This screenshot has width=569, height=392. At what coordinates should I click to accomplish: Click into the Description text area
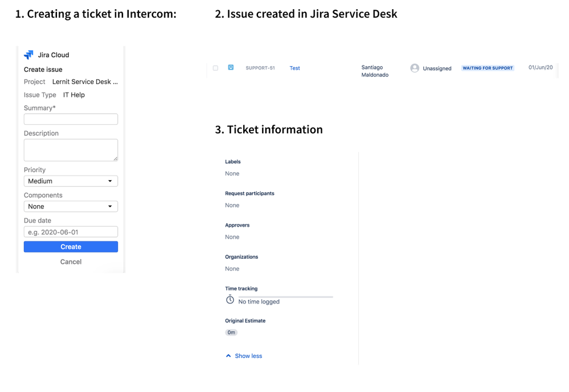point(71,150)
